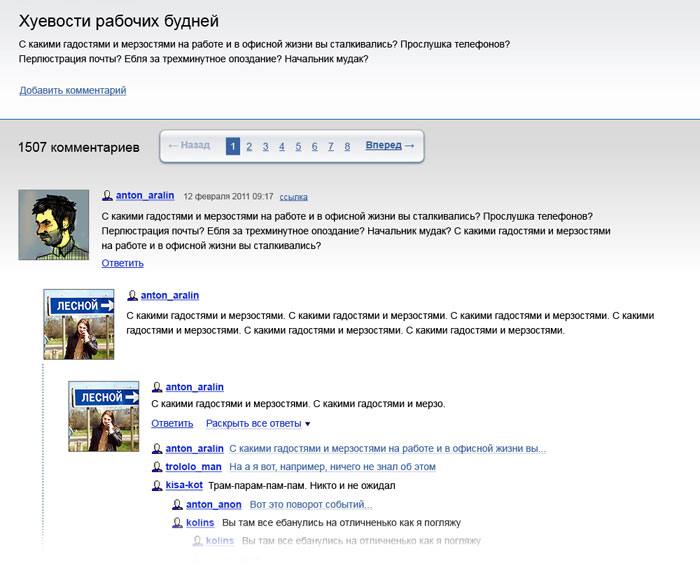This screenshot has width=700, height=568.
Task: Open first Лесной road sign avatar
Action: coord(78,324)
